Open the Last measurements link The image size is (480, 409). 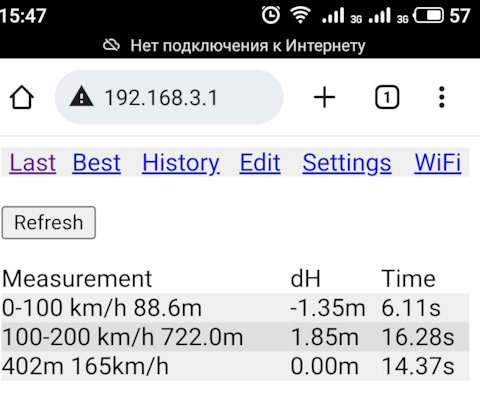[x=33, y=163]
